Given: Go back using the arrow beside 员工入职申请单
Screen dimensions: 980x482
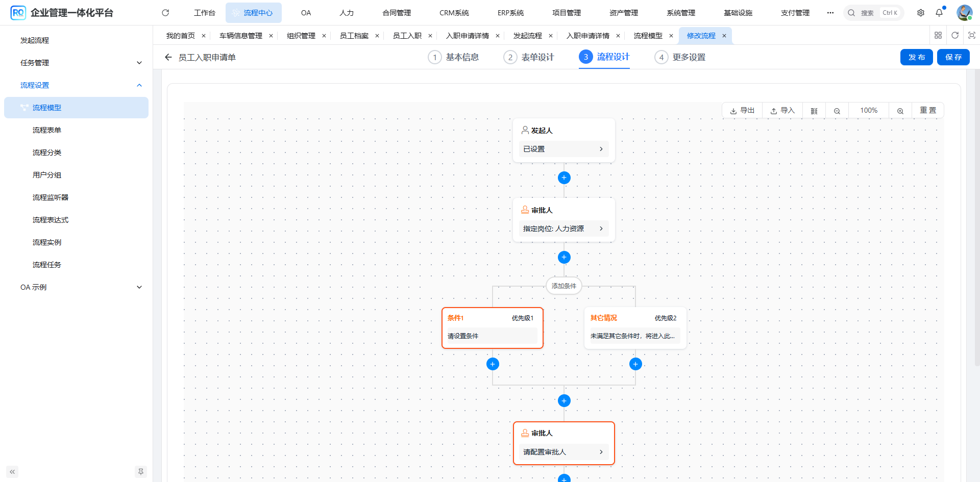Looking at the screenshot, I should [168, 57].
